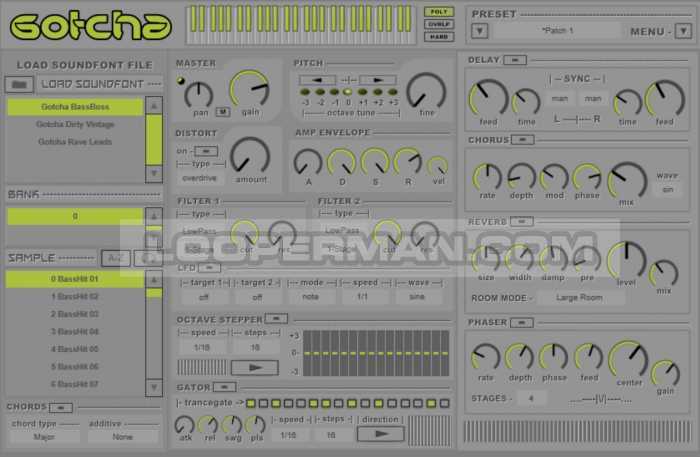Toggle POLY voice mode
700x457 pixels.
tap(439, 12)
